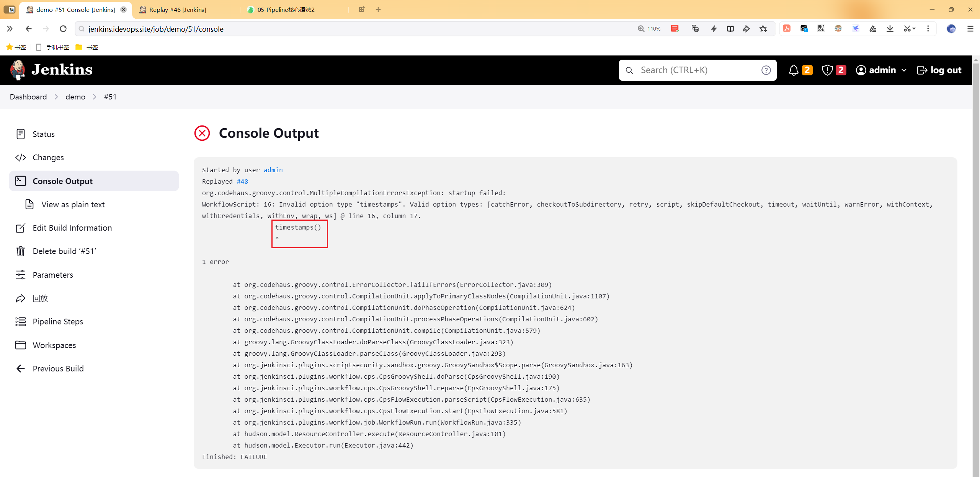
Task: Open the 书签 folder in bookmarks bar
Action: pos(87,47)
